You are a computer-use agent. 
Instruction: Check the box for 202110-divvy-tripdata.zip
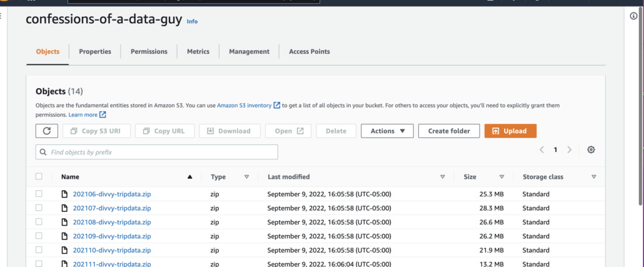39,249
